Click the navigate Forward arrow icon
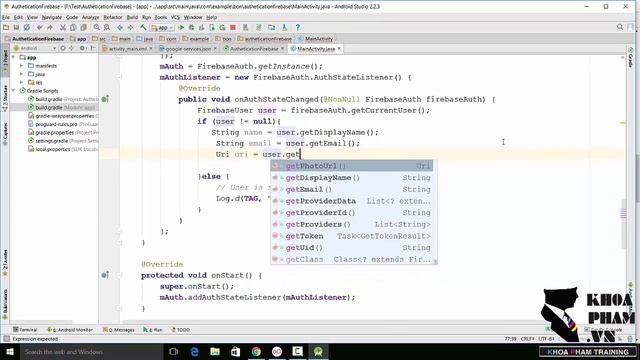The height and width of the screenshot is (360, 640). [x=130, y=27]
